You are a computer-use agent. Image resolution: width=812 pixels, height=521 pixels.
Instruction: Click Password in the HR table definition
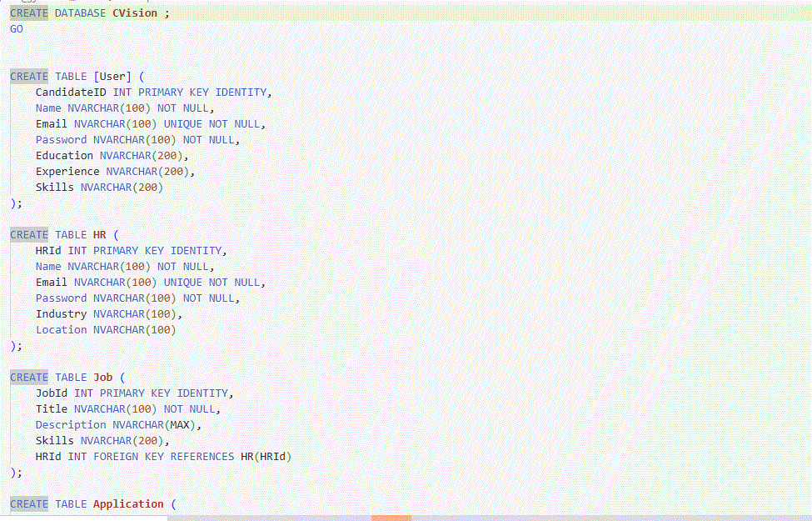coord(61,298)
